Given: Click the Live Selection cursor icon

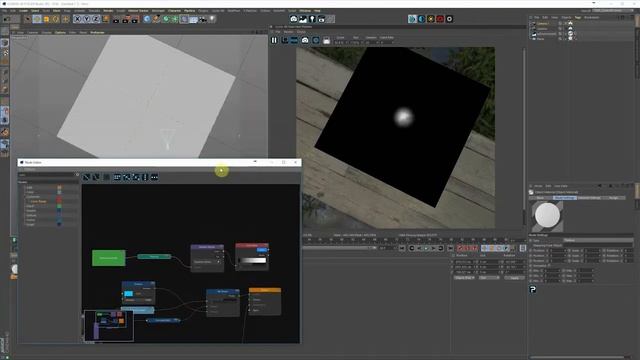Looking at the screenshot, I should [27, 19].
